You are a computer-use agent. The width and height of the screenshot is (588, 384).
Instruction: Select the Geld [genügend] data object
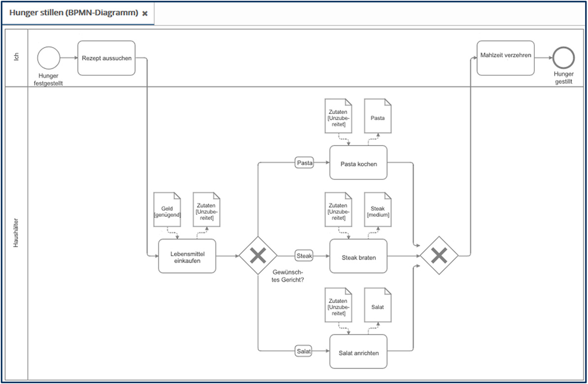pos(167,209)
